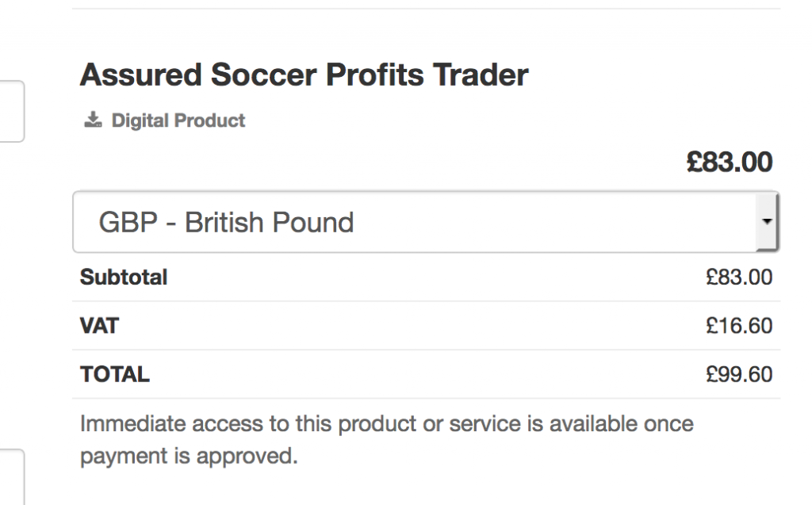Select the Subtotal amount £83.00
812x505 pixels.
coord(739,277)
